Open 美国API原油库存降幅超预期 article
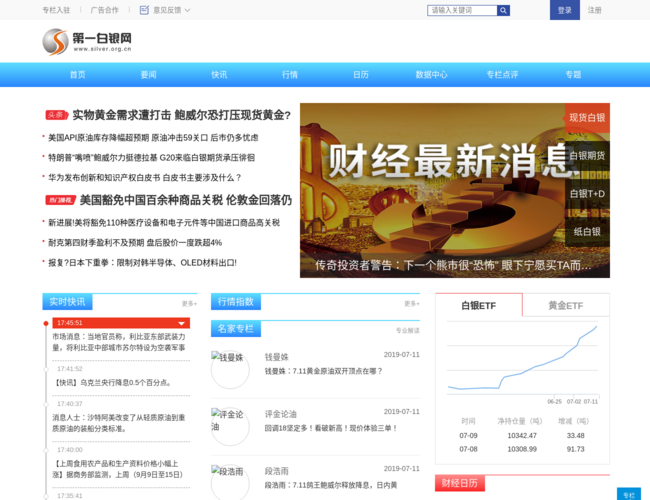The image size is (650, 500). pos(153,138)
